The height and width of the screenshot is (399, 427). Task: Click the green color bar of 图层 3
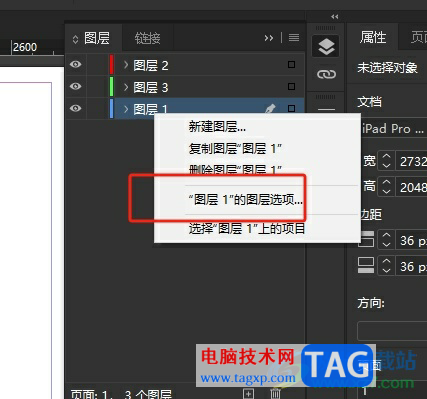[x=112, y=86]
